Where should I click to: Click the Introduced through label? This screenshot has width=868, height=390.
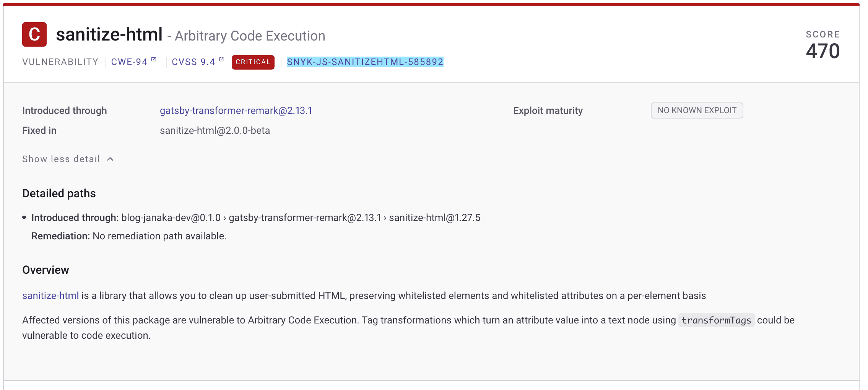click(65, 110)
